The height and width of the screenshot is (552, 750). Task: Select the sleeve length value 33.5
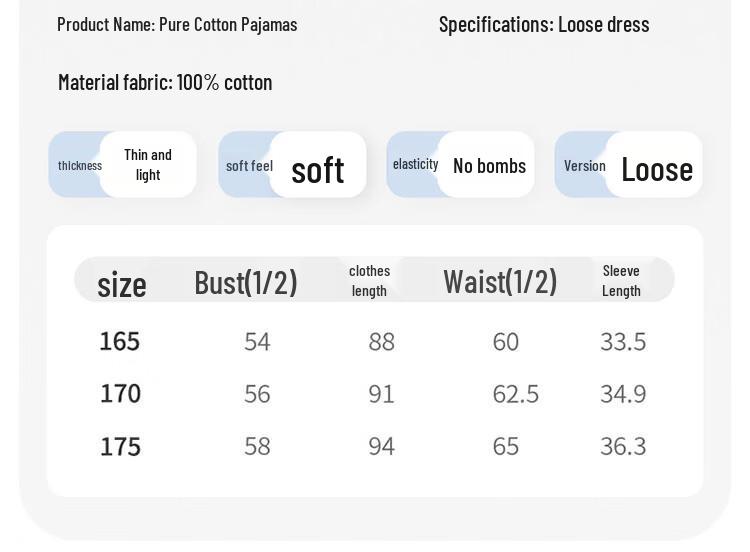pyautogui.click(x=623, y=342)
